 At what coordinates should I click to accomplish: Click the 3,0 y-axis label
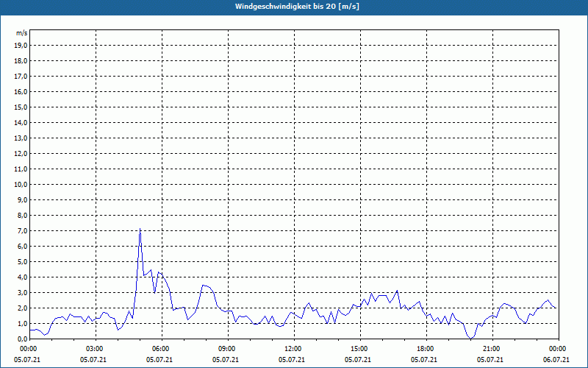point(23,292)
